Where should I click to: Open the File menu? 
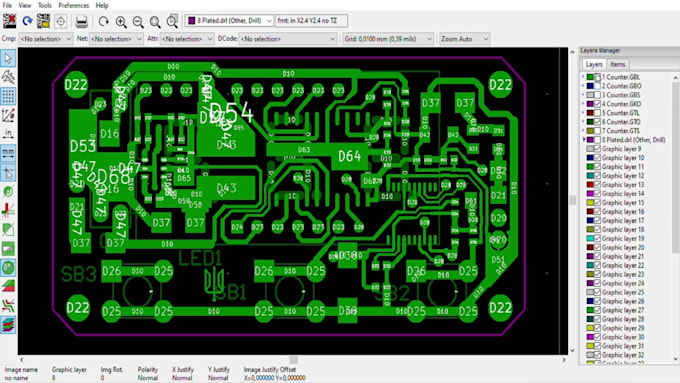[7, 5]
